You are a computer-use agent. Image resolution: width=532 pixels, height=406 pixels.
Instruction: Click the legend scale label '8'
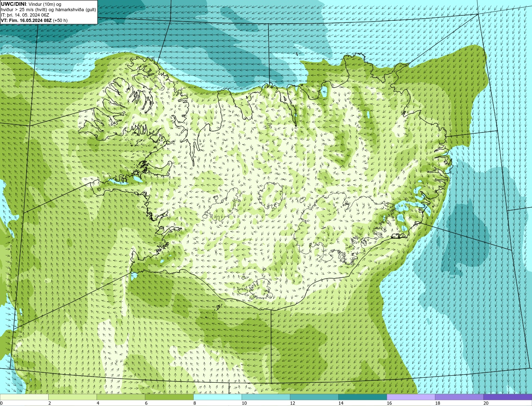coord(195,403)
